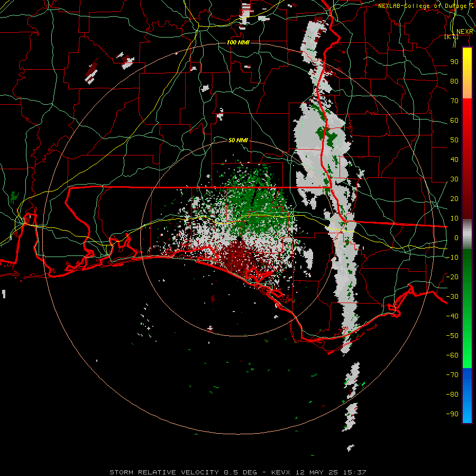Image resolution: width=476 pixels, height=476 pixels.
Task: Click the -10 velocity scale label
Action: click(x=452, y=258)
